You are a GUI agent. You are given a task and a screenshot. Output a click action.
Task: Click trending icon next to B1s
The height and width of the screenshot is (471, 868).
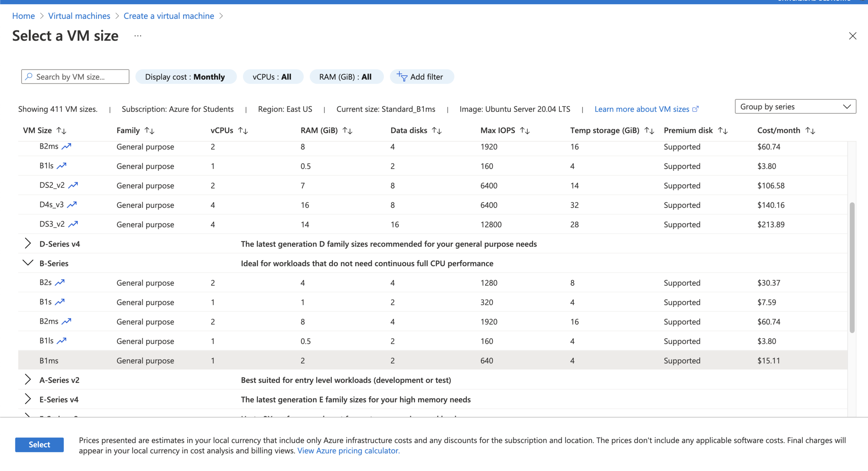[x=60, y=302]
